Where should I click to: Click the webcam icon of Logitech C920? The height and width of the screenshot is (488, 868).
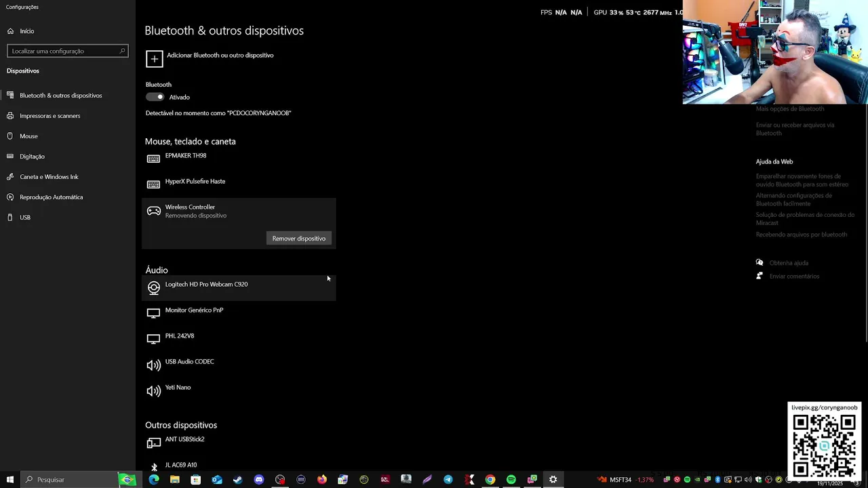point(153,288)
